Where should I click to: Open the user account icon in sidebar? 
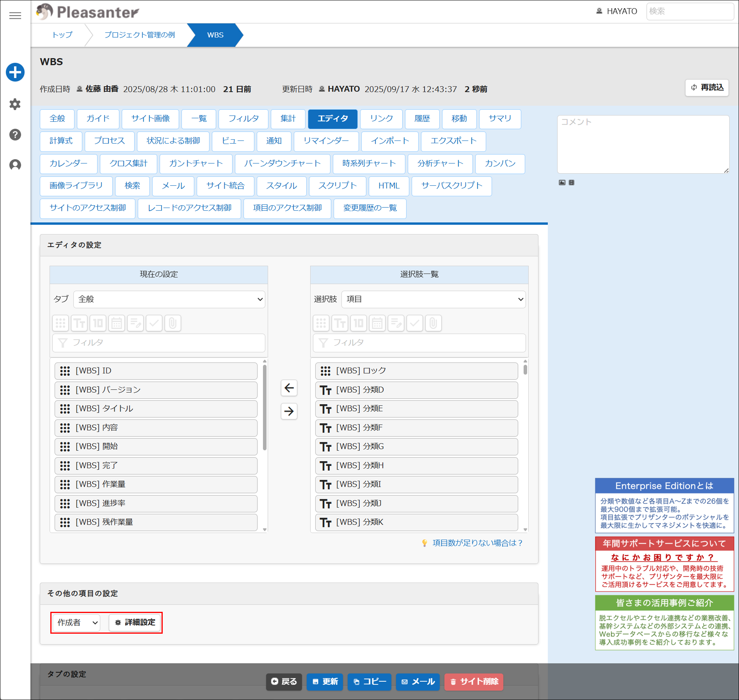pos(15,165)
